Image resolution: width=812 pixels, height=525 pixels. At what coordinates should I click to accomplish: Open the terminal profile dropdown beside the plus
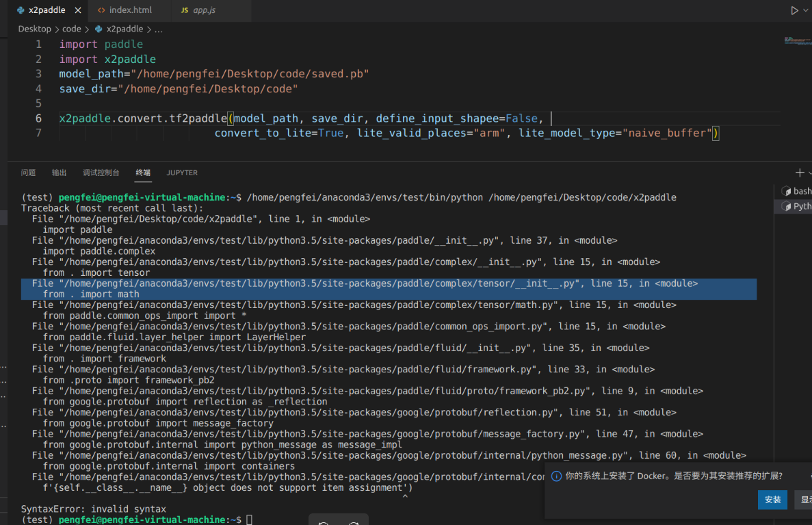pos(810,172)
